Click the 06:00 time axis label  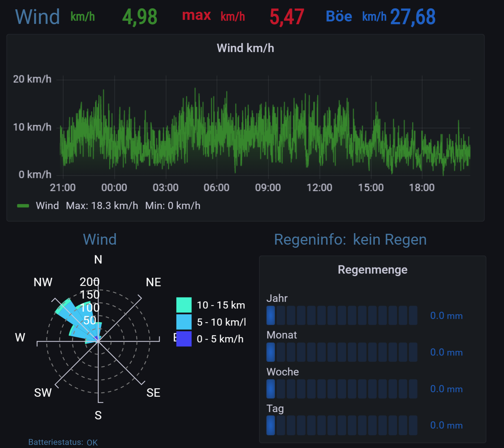pos(216,188)
